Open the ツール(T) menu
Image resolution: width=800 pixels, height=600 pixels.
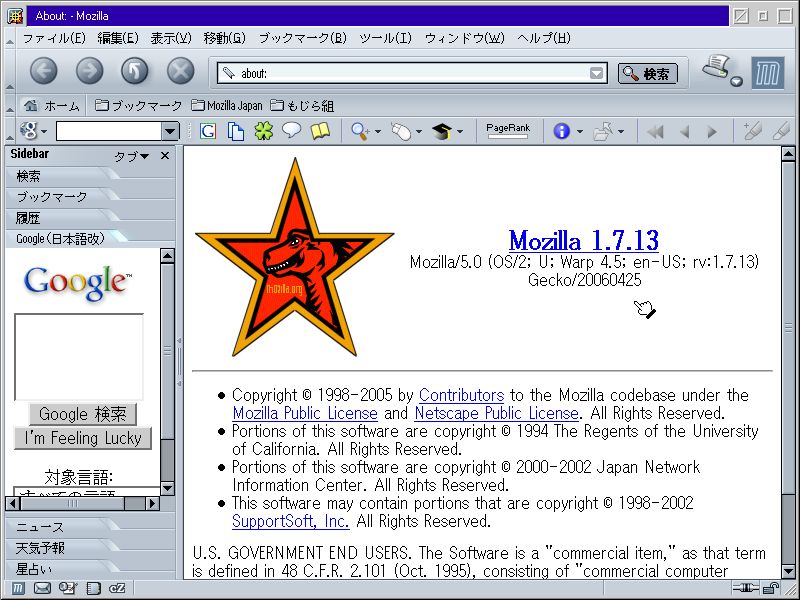tap(385, 38)
